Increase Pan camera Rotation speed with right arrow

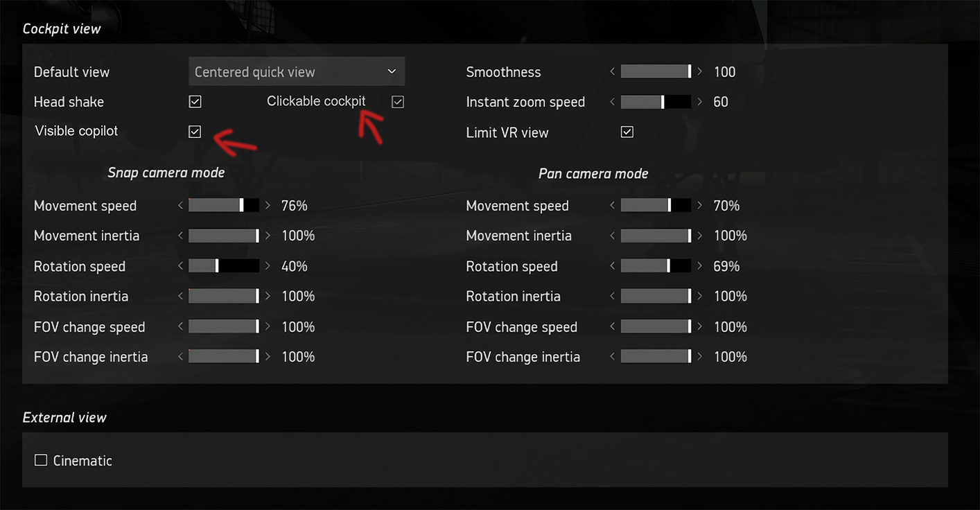[x=700, y=266]
